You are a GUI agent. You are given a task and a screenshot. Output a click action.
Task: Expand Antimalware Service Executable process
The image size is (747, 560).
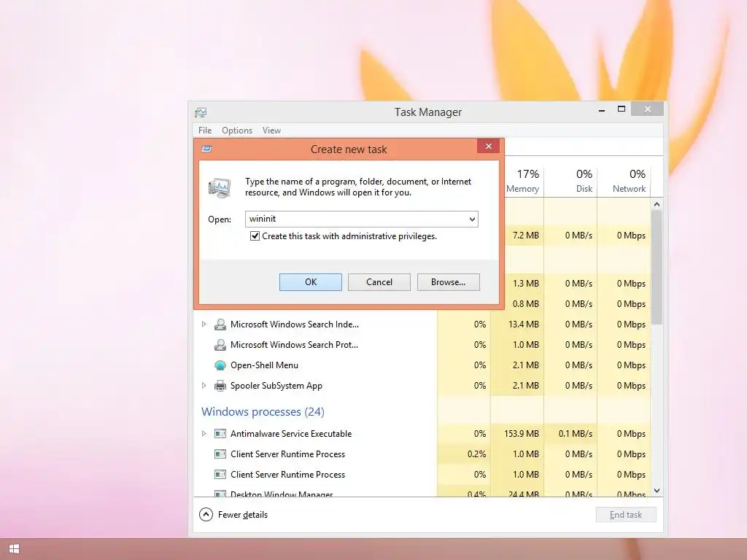[204, 434]
